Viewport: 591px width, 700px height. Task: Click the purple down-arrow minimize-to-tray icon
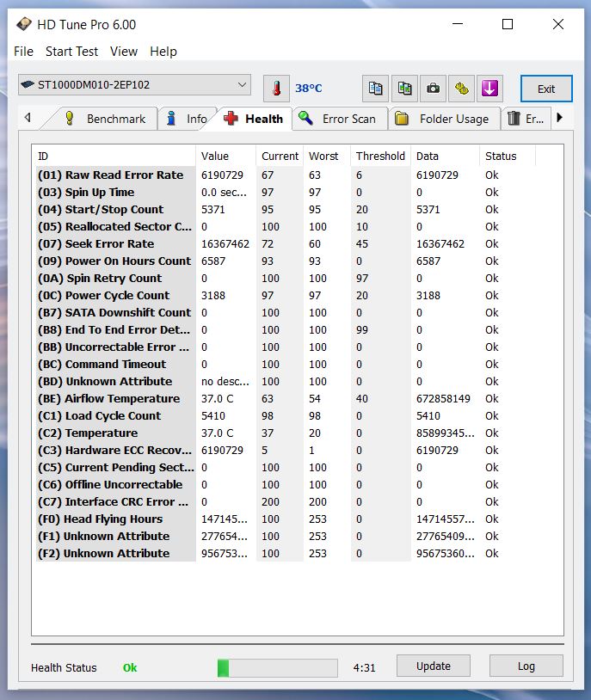pos(490,88)
